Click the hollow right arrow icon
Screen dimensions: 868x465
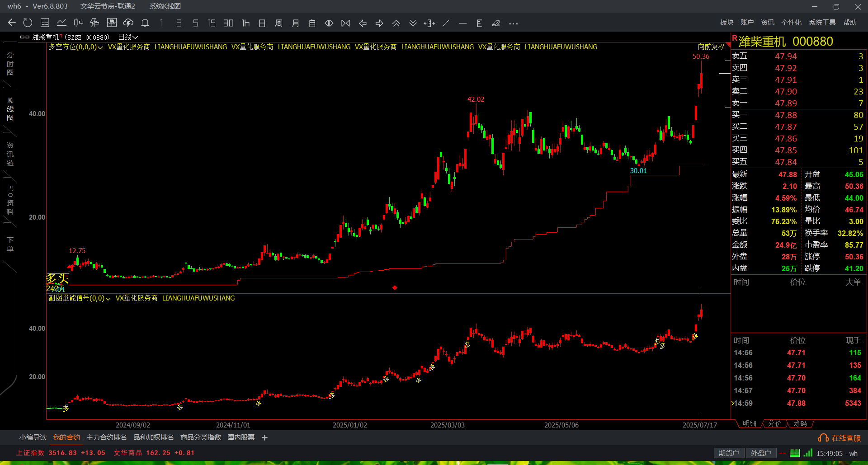[379, 23]
